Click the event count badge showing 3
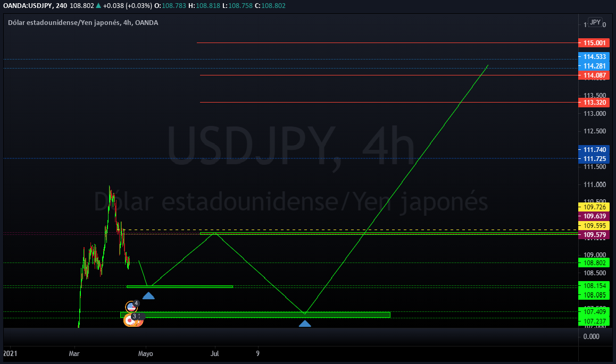The image size is (616, 364). pos(135,316)
